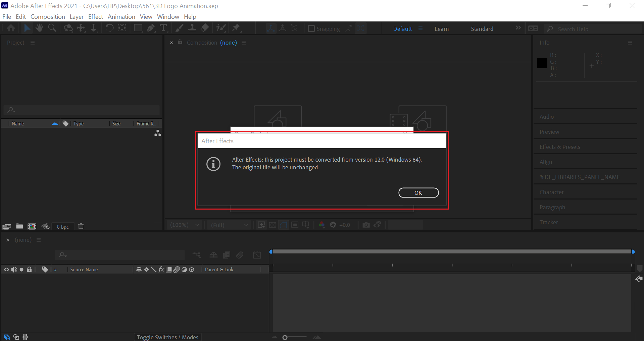This screenshot has width=644, height=341.
Task: Open the Layer menu
Action: pos(77,17)
